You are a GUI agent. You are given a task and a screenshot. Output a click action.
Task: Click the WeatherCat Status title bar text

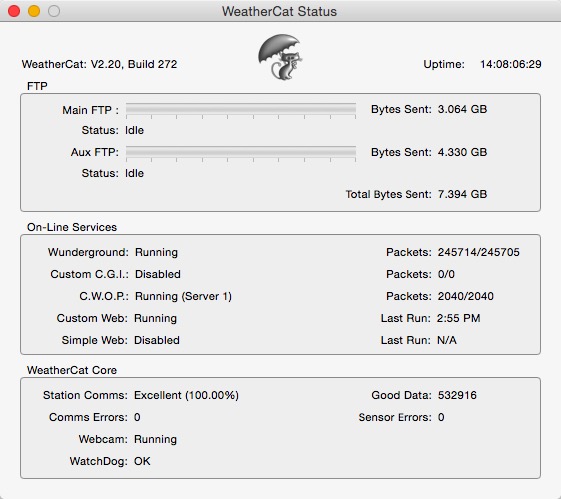pyautogui.click(x=279, y=11)
